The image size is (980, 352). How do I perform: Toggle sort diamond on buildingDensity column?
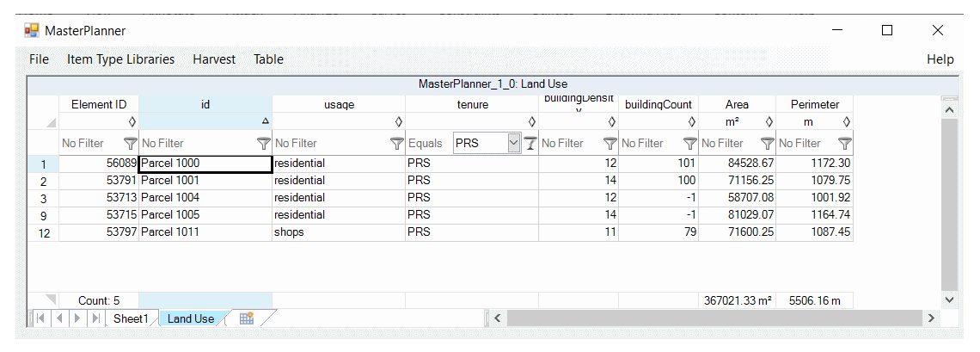pos(612,121)
